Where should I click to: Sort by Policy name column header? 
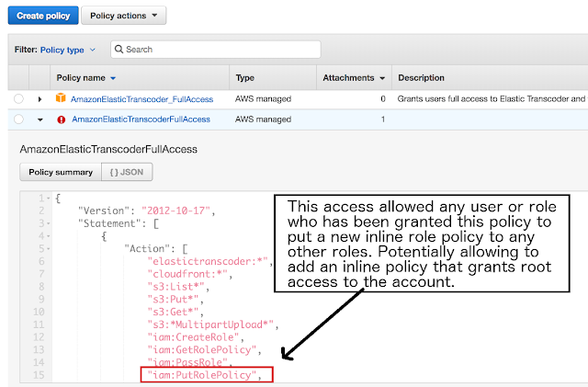tap(86, 78)
